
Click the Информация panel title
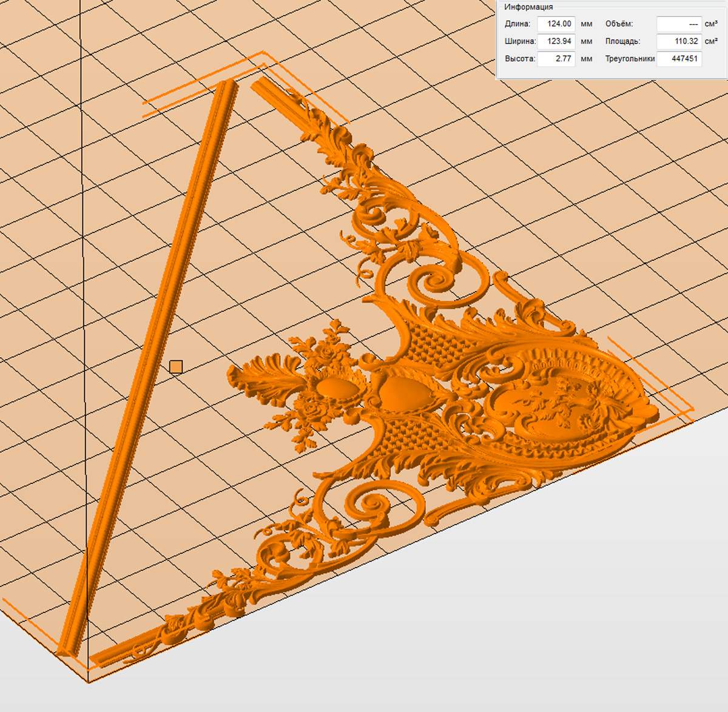point(528,7)
